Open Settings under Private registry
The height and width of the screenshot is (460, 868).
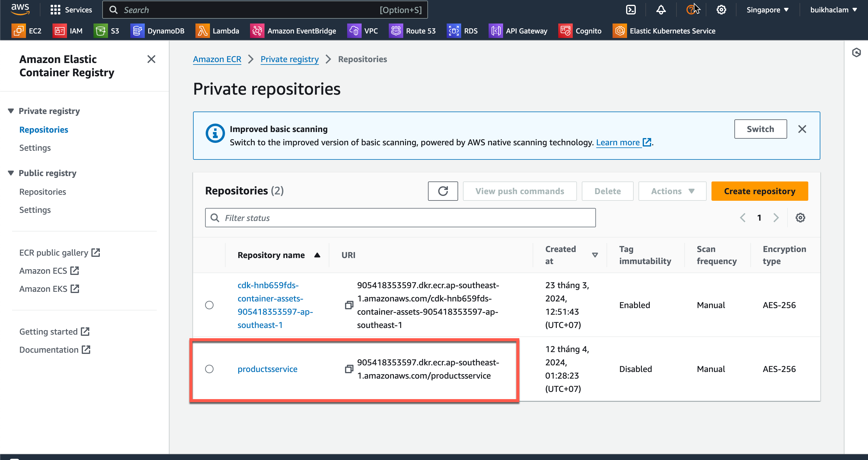point(35,148)
